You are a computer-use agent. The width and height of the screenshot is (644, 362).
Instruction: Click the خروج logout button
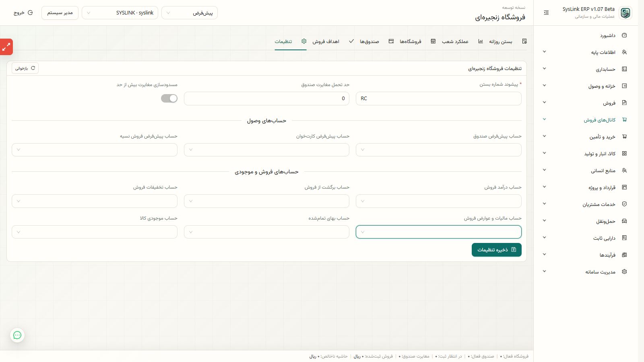coord(23,13)
